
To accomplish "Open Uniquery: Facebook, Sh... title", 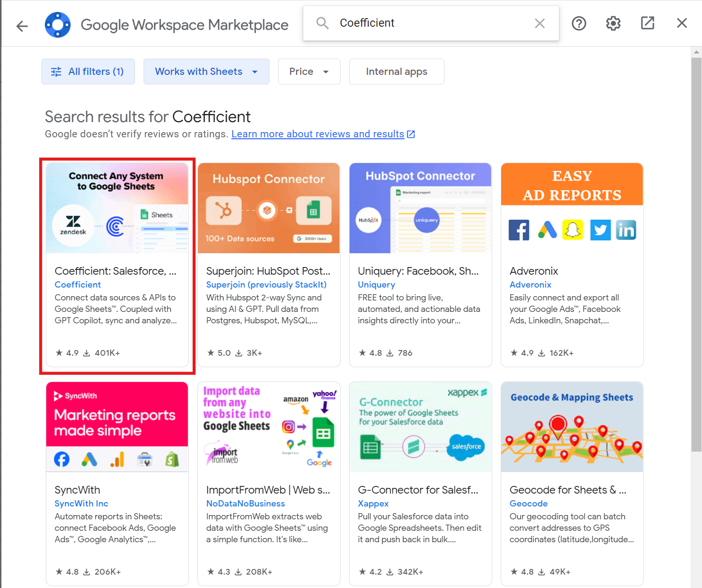I will click(418, 271).
